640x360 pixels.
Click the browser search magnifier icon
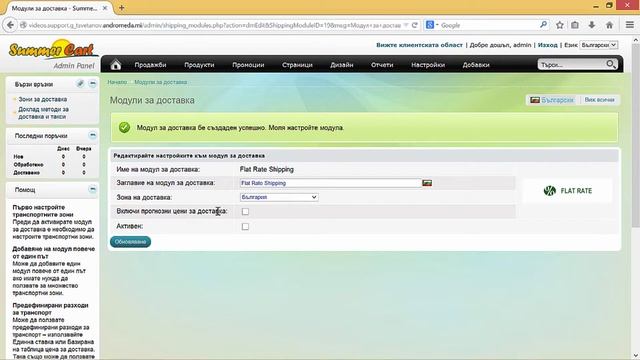point(543,25)
